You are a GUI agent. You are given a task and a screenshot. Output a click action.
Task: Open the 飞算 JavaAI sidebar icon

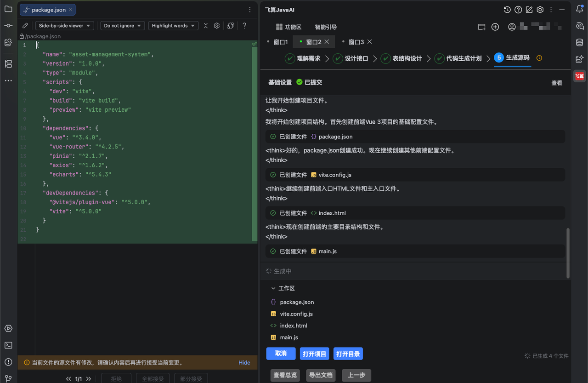[580, 76]
